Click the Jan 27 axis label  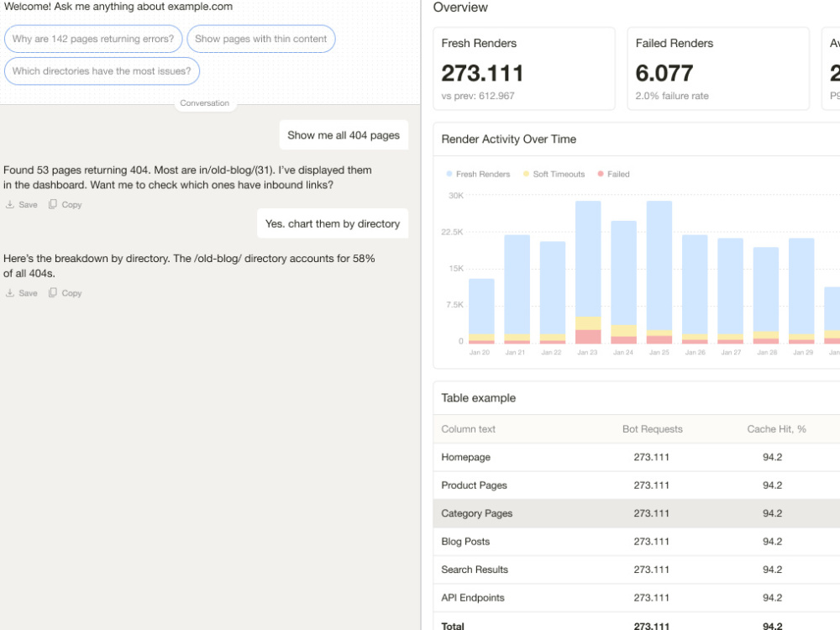pos(731,353)
